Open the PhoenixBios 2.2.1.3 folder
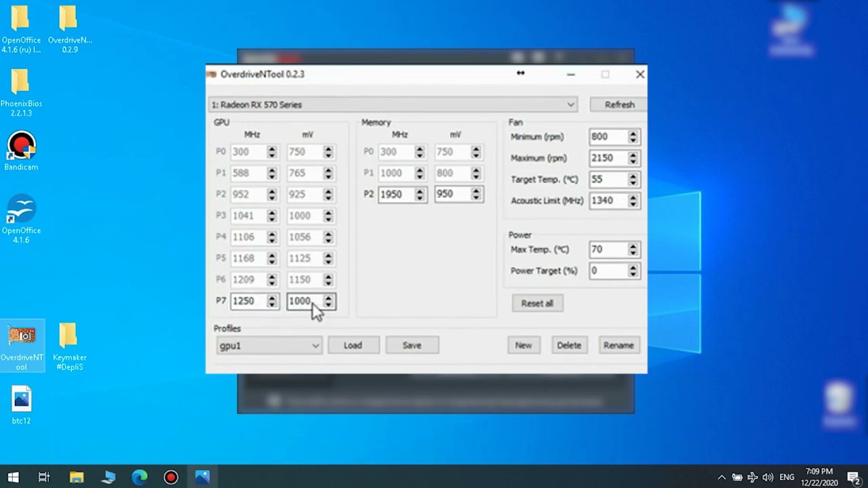 (x=20, y=93)
